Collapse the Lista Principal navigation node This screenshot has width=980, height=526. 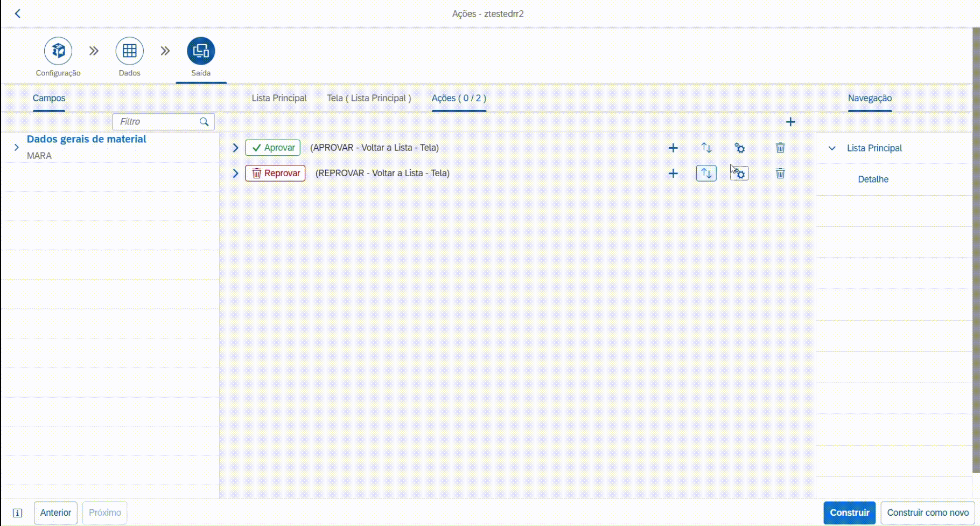point(832,148)
